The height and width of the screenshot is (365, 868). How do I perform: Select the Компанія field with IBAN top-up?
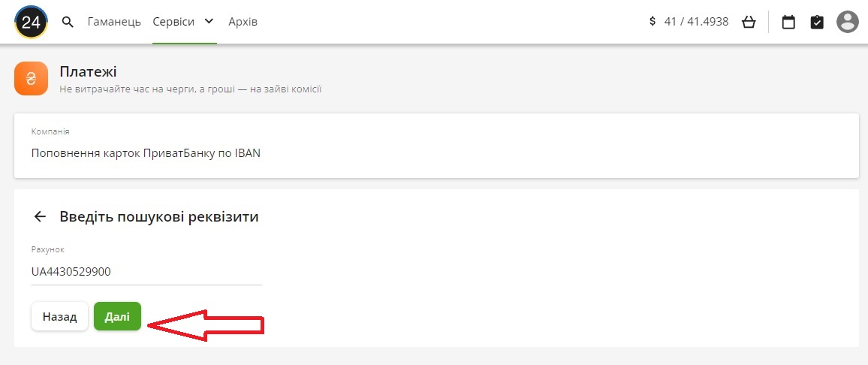click(436, 146)
